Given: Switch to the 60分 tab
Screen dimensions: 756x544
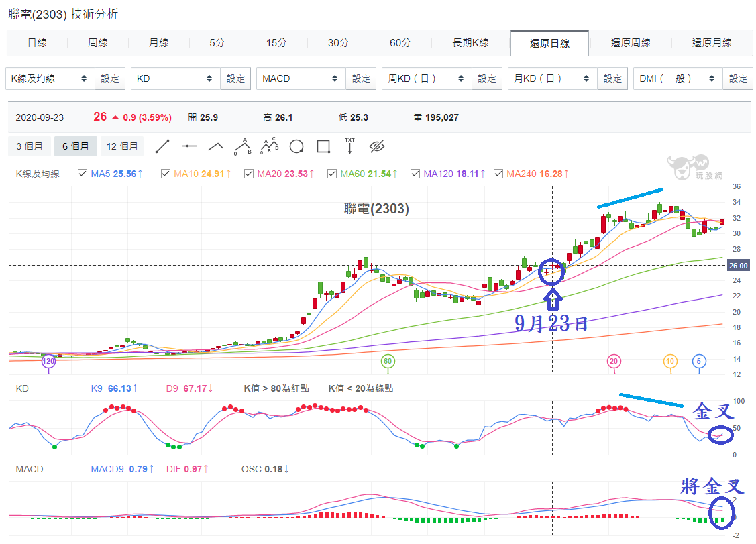Looking at the screenshot, I should click(x=400, y=43).
